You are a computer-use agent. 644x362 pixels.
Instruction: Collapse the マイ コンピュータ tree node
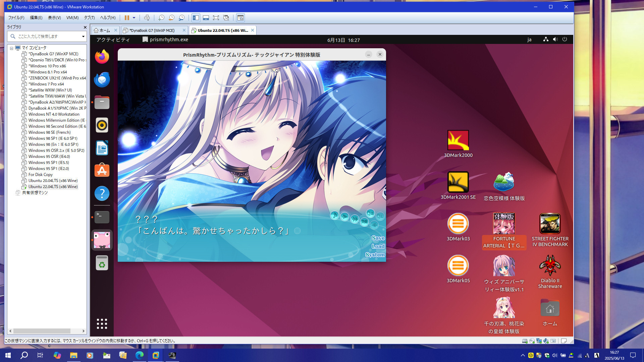(11, 48)
